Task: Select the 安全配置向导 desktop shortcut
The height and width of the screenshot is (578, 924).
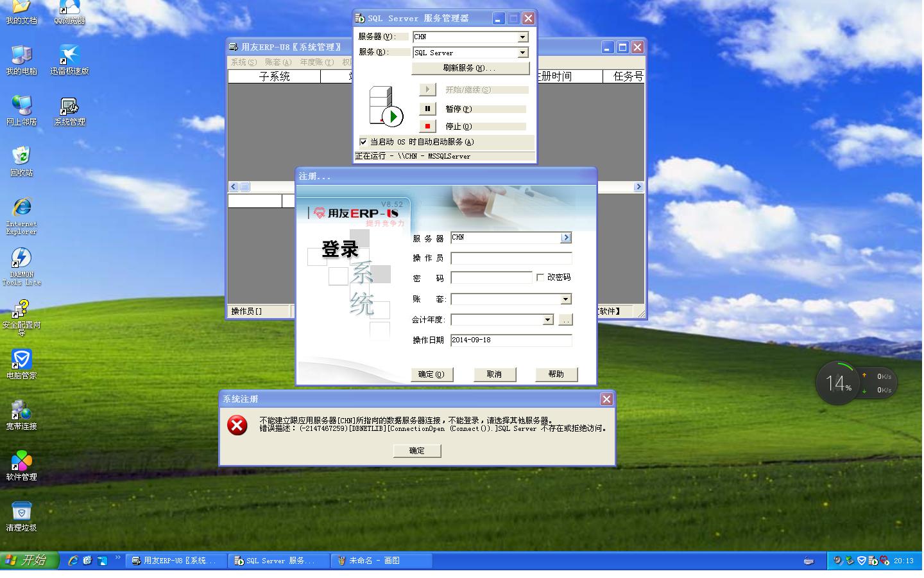Action: coord(21,319)
